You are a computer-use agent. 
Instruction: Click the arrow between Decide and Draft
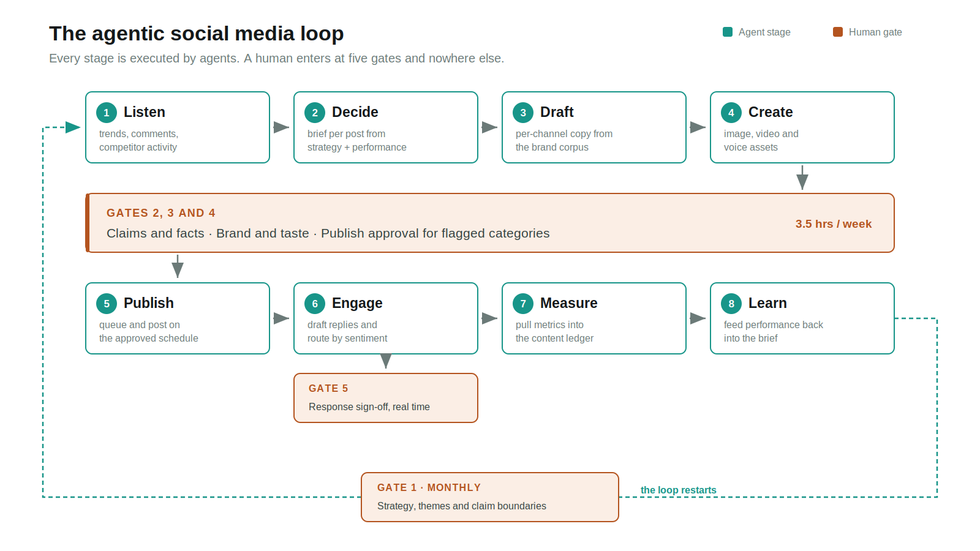pyautogui.click(x=489, y=127)
